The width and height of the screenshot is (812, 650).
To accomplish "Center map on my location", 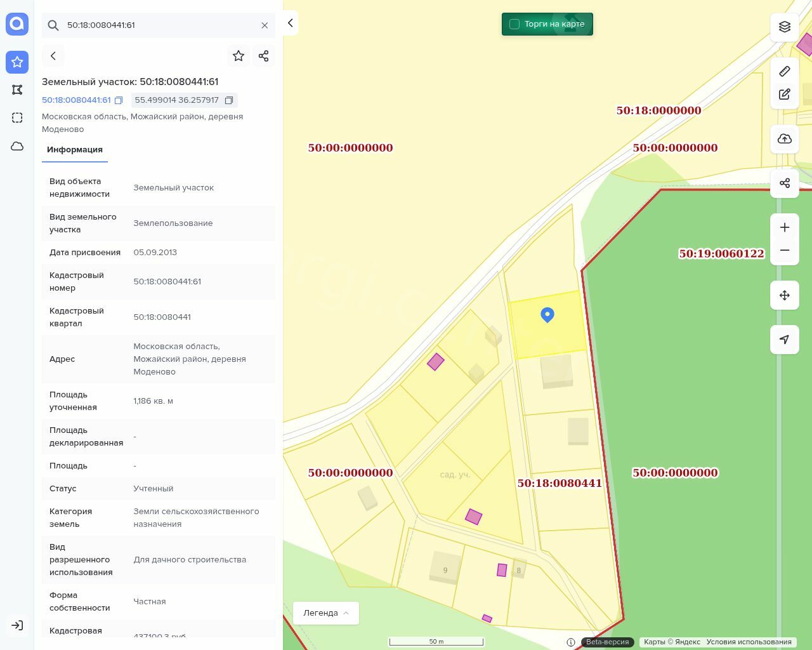I will click(785, 340).
